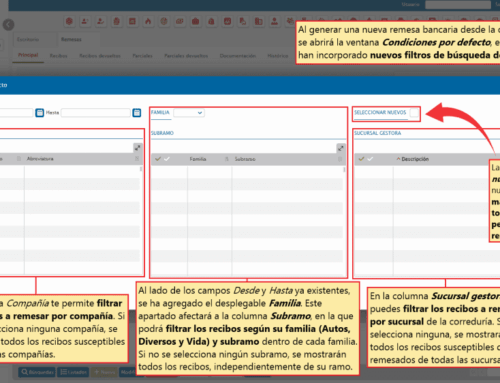Click the stacked-documents toolbar icon
The width and height of the screenshot is (500, 383).
click(116, 21)
